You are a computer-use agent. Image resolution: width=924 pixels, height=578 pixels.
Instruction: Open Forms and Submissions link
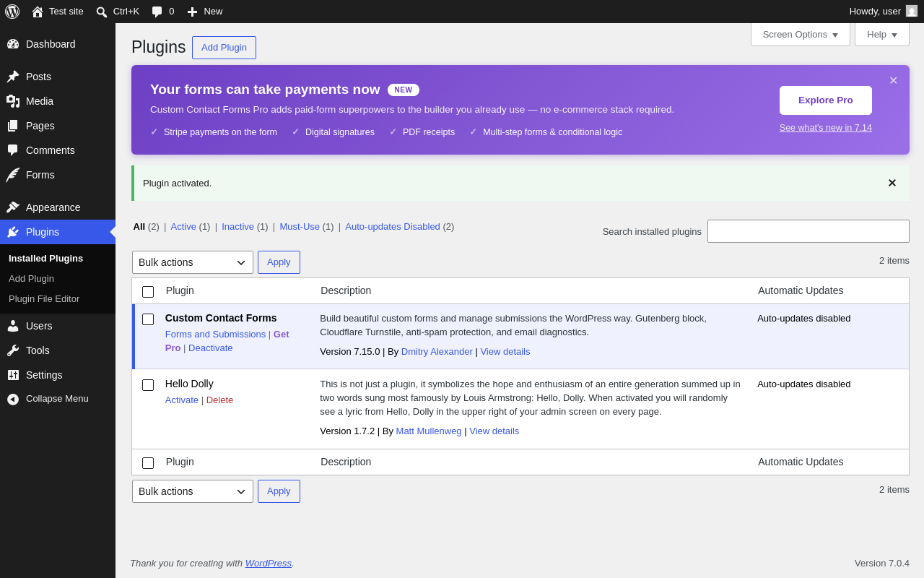click(x=215, y=334)
